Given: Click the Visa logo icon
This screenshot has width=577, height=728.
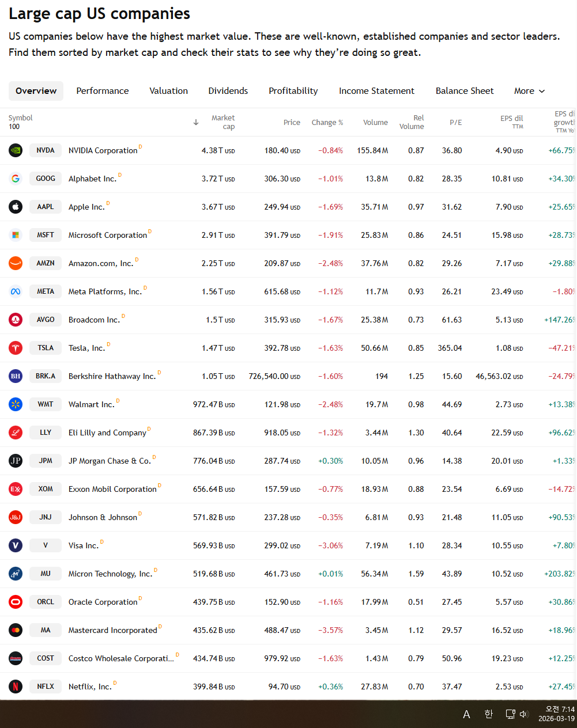Looking at the screenshot, I should pyautogui.click(x=16, y=545).
